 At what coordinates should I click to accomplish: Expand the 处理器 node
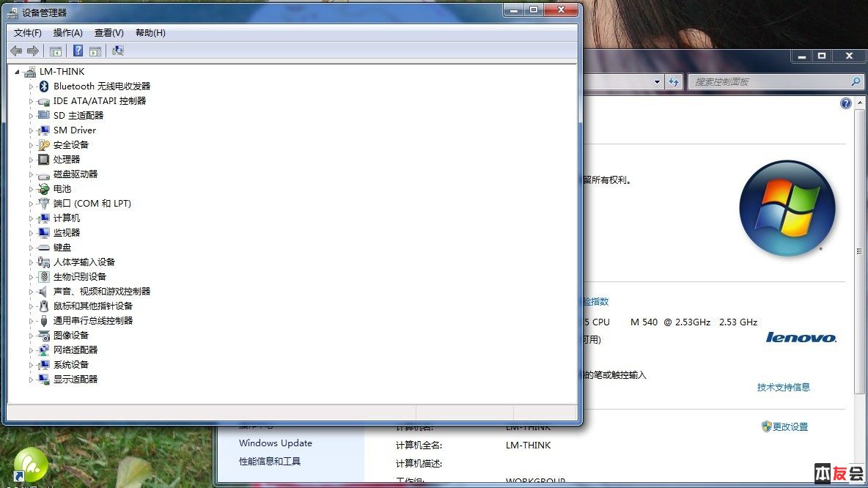point(31,160)
